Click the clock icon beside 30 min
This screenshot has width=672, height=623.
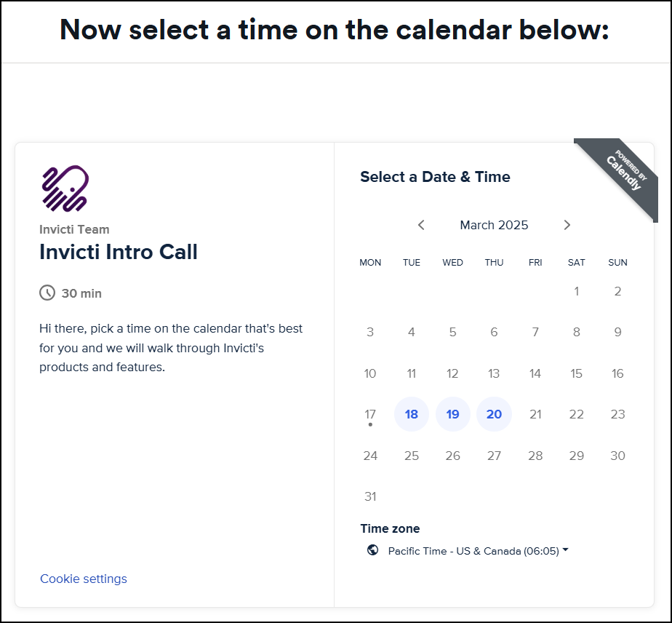point(47,293)
